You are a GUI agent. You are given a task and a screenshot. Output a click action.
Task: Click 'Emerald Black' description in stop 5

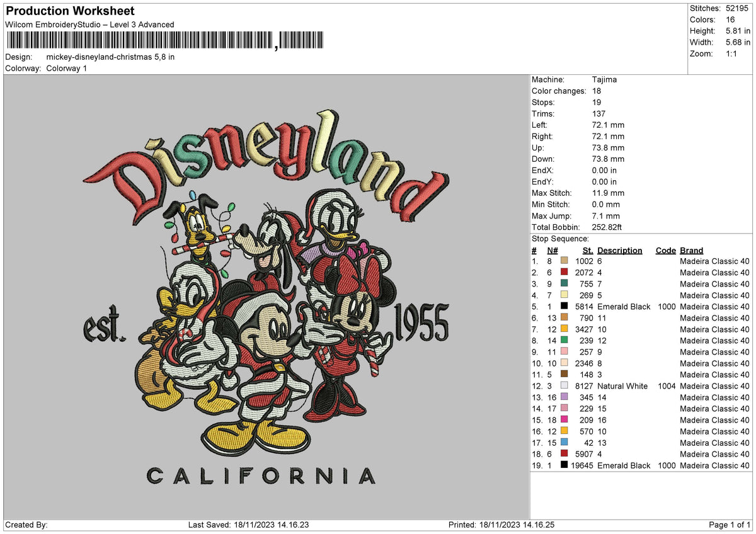624,307
